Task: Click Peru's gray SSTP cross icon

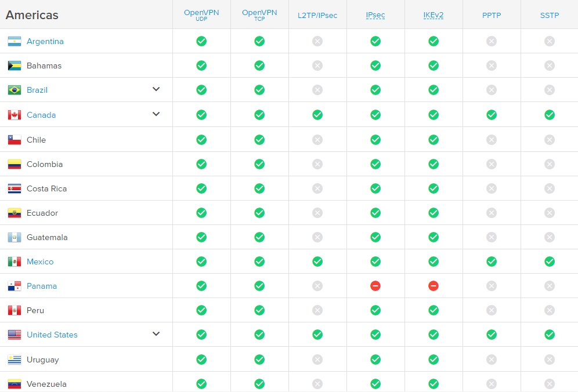Action: click(x=550, y=310)
